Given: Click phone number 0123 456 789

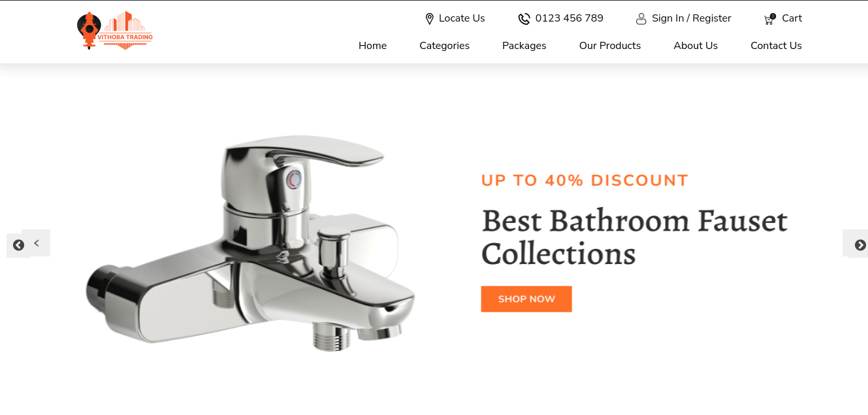Looking at the screenshot, I should point(570,18).
